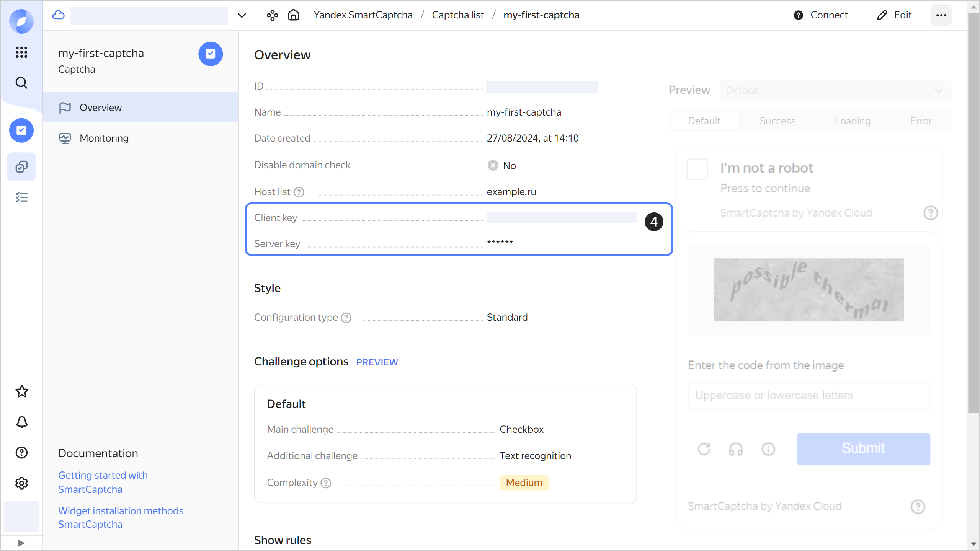980x551 pixels.
Task: Open the apps grid in the sidebar
Action: tap(21, 52)
